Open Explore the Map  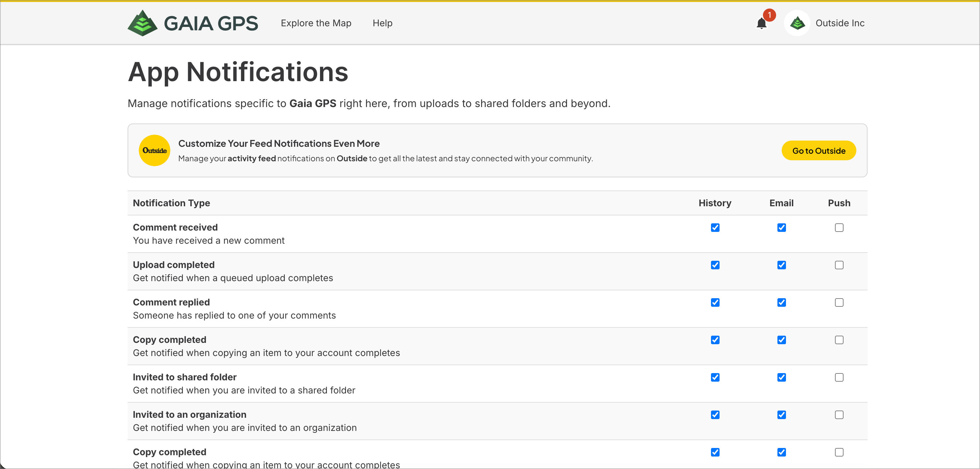pos(316,23)
